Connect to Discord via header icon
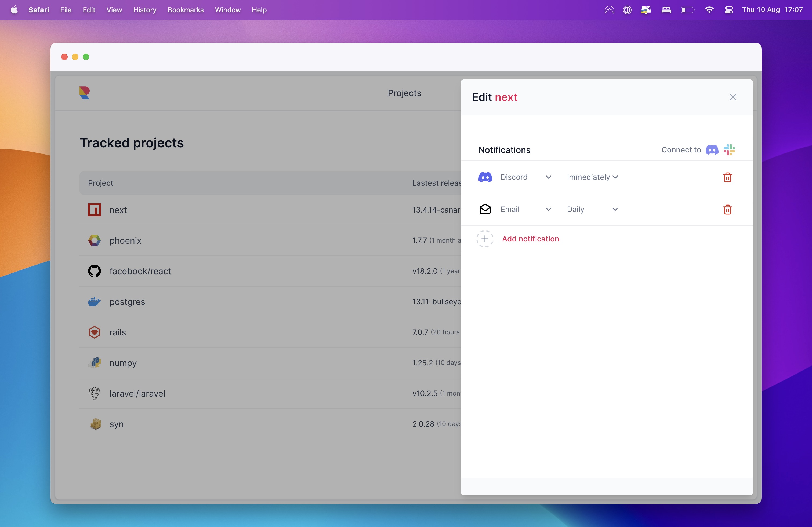 click(x=712, y=150)
